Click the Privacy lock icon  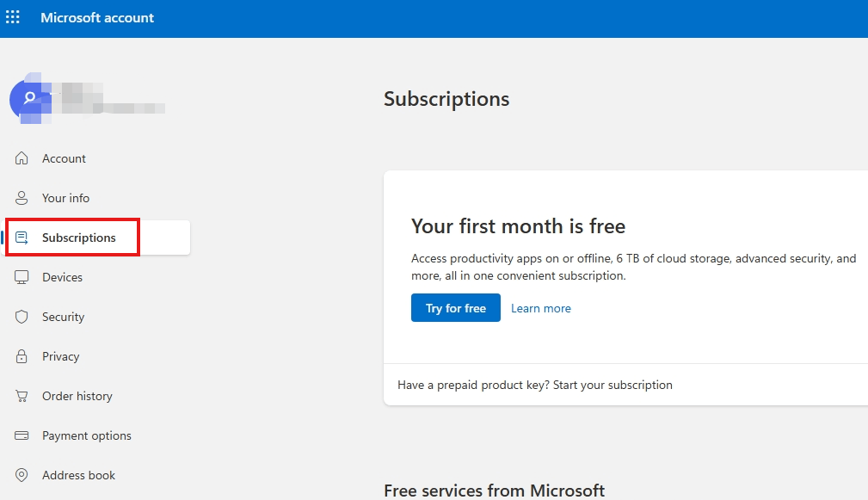pyautogui.click(x=22, y=356)
